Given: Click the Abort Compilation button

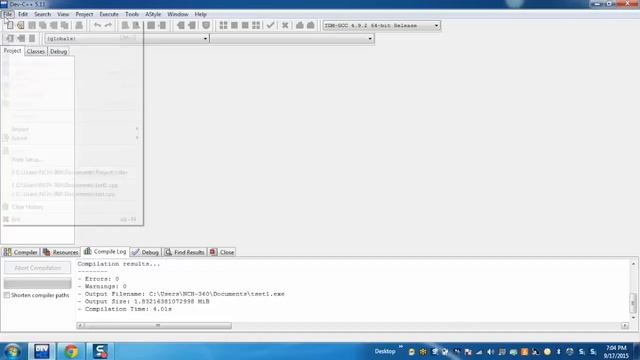Looking at the screenshot, I should [x=38, y=268].
